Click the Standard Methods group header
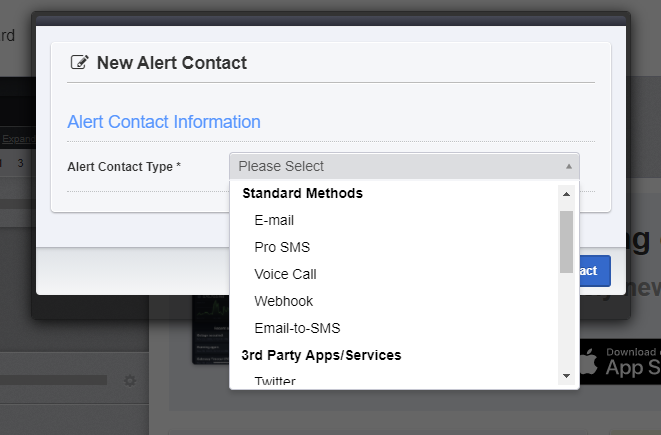Viewport: 661px width, 435px height. (302, 193)
